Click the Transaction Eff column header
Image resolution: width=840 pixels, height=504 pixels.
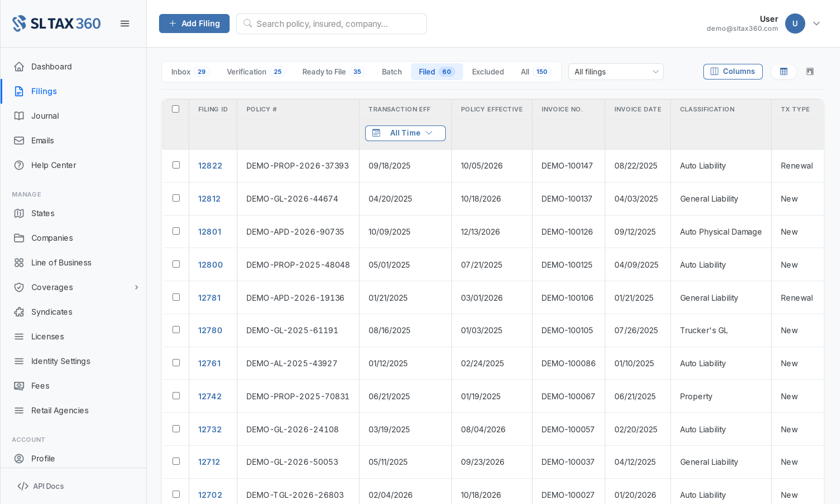[400, 109]
